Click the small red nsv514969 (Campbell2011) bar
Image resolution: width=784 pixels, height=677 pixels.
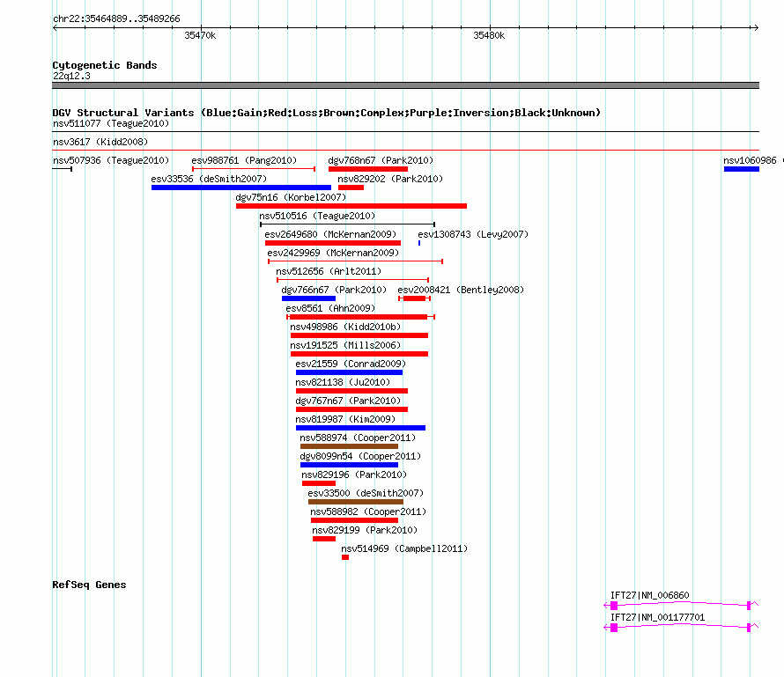(x=345, y=557)
